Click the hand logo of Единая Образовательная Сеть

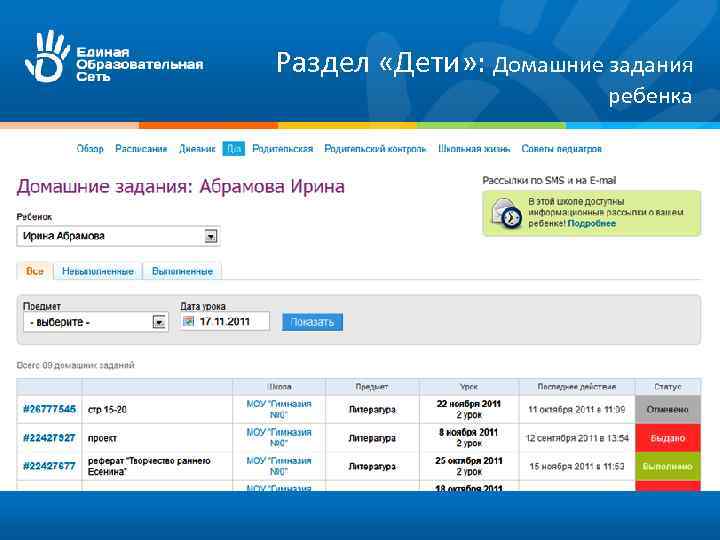click(47, 57)
